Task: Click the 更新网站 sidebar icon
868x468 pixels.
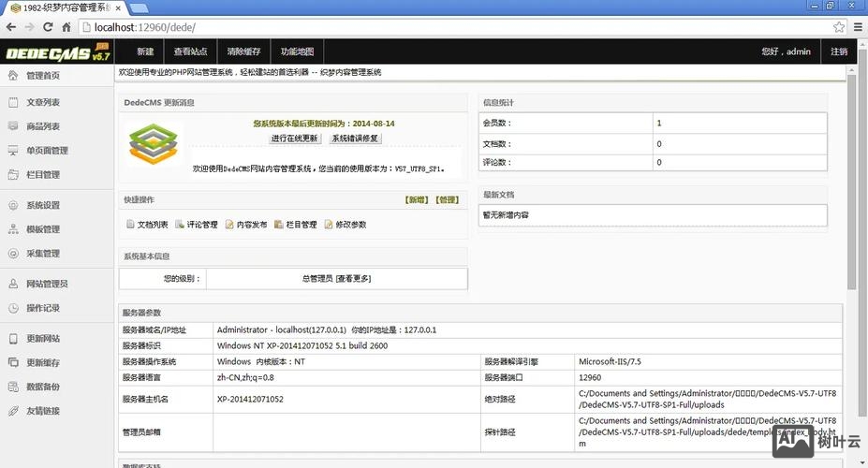Action: pyautogui.click(x=13, y=339)
